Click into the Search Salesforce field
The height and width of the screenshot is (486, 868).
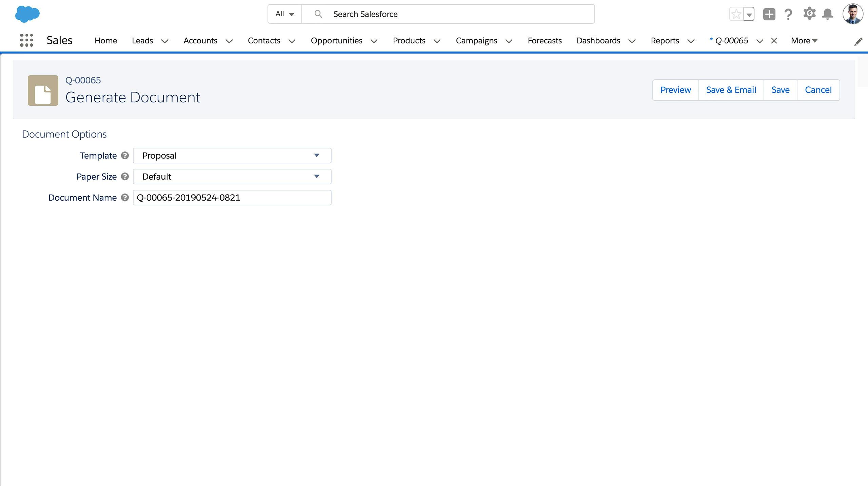click(x=448, y=14)
